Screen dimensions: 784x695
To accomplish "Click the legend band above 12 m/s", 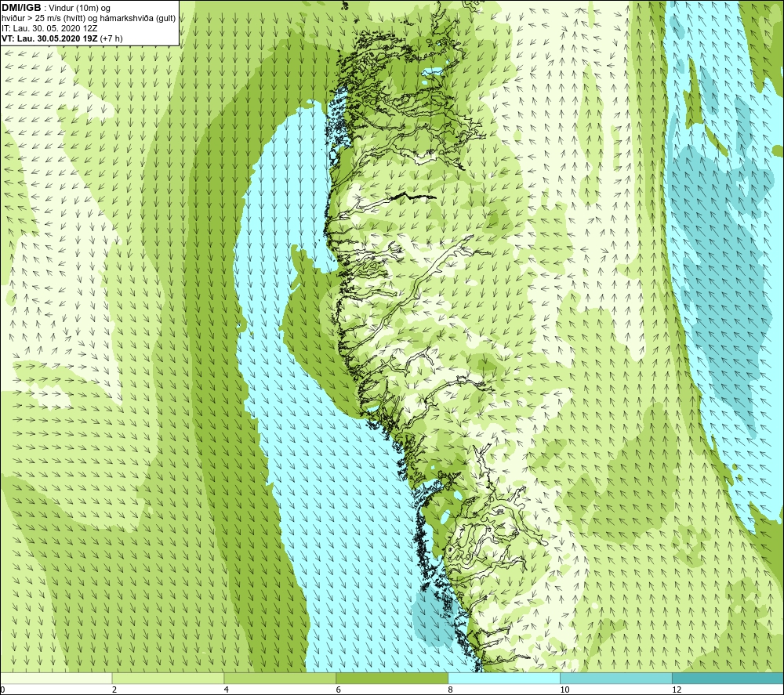I will [728, 678].
